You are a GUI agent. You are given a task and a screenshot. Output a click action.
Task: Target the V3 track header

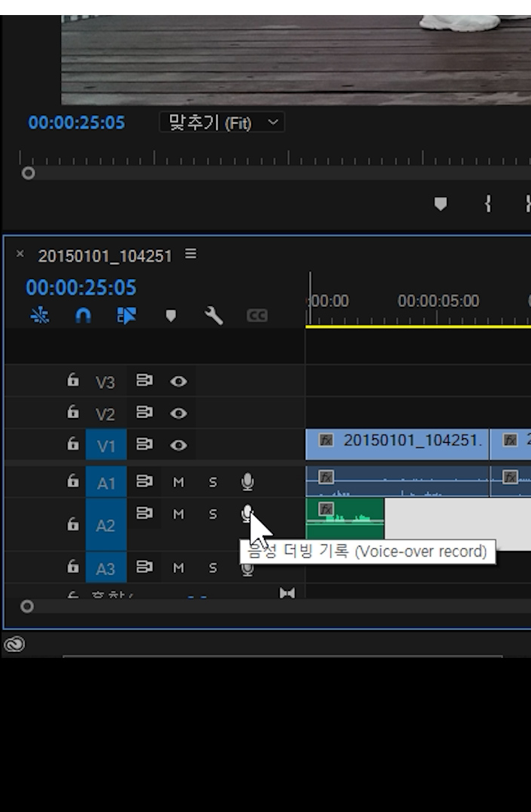point(105,382)
